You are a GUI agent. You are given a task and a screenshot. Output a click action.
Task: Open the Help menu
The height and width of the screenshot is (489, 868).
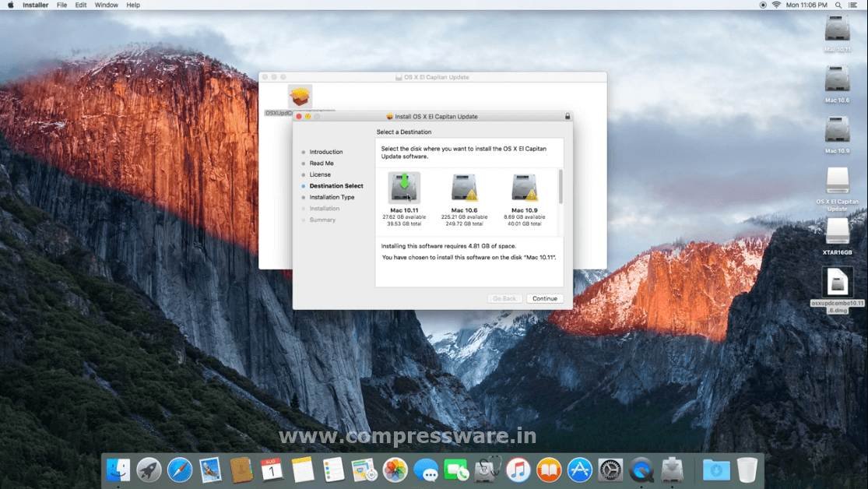point(133,5)
